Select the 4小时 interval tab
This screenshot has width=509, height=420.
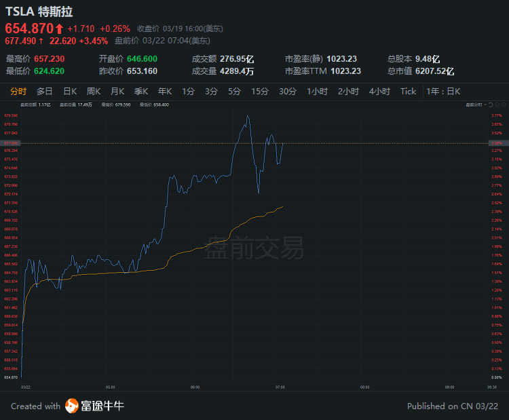pyautogui.click(x=379, y=92)
